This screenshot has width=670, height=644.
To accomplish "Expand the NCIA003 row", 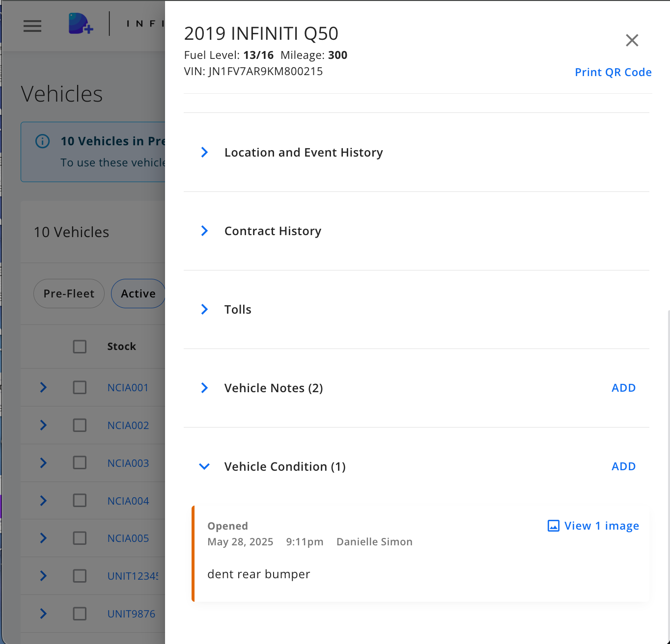I will click(43, 463).
